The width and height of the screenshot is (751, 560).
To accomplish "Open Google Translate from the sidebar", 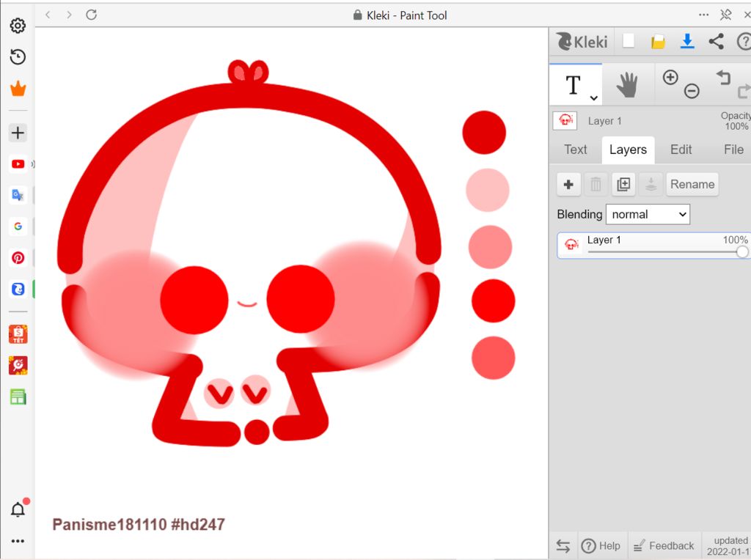I will point(18,195).
